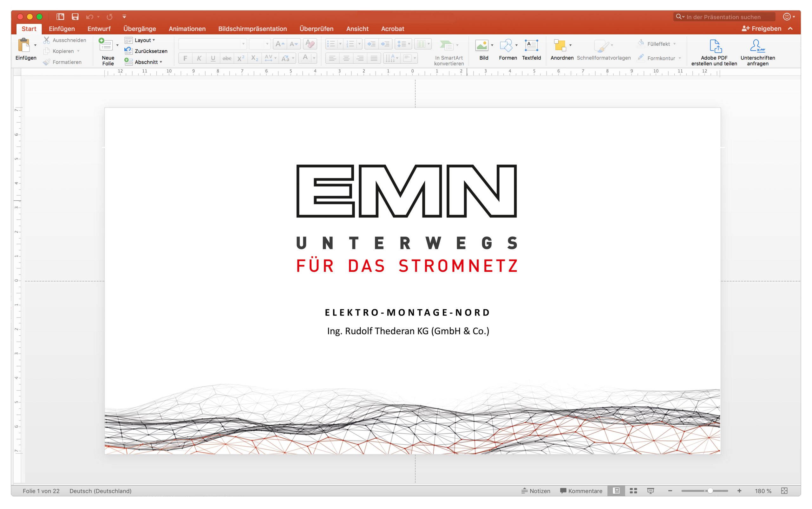Switch to the Entwurf tab
812x509 pixels.
pyautogui.click(x=99, y=29)
